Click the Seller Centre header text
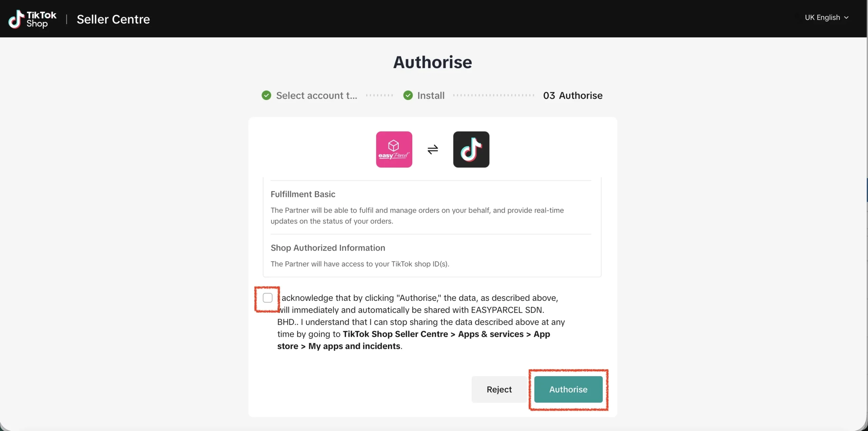This screenshot has width=868, height=431. (113, 19)
